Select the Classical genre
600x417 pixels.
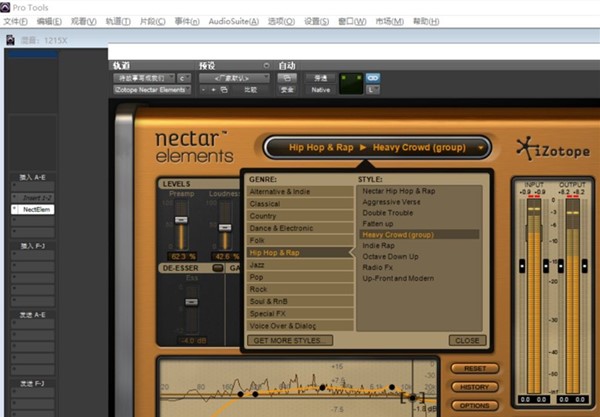point(300,204)
